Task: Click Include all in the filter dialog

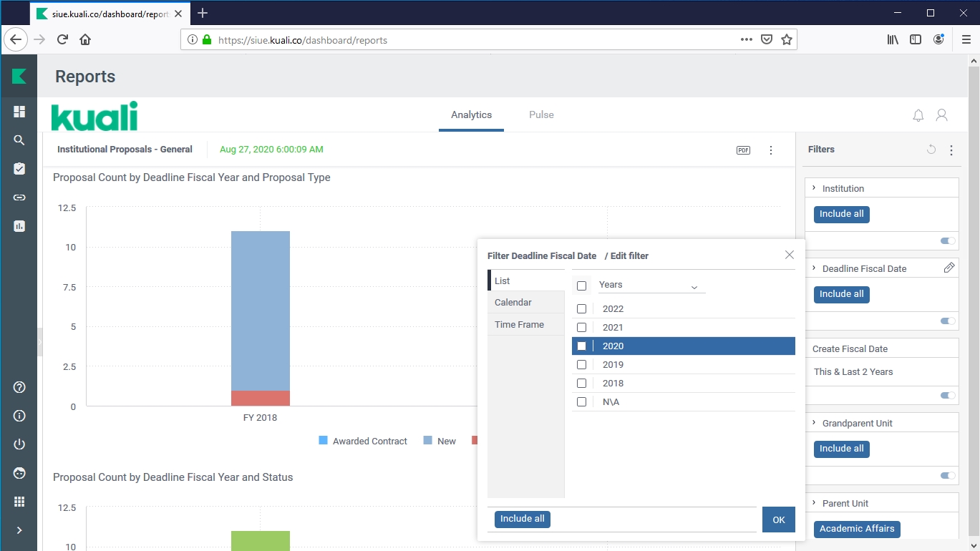Action: pos(522,519)
